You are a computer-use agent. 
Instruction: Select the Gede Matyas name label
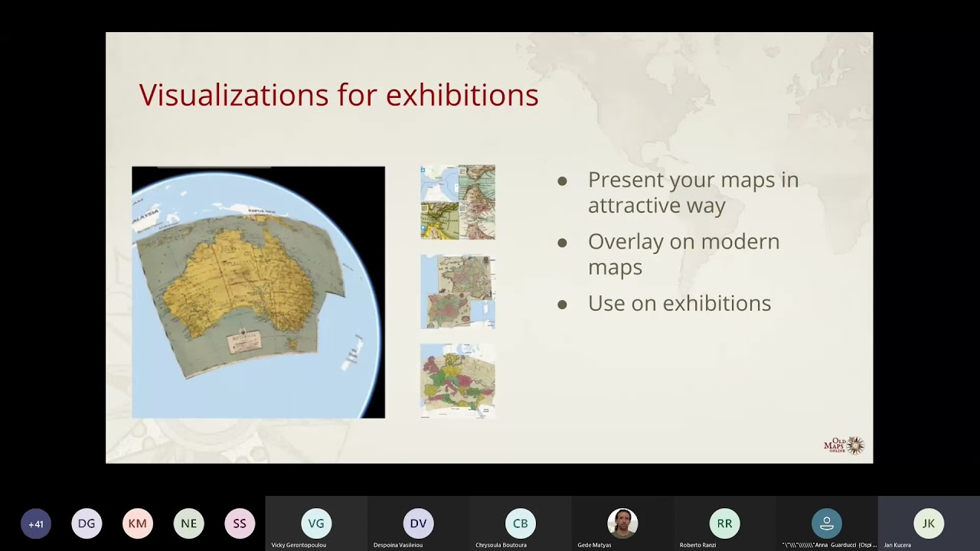pyautogui.click(x=594, y=545)
